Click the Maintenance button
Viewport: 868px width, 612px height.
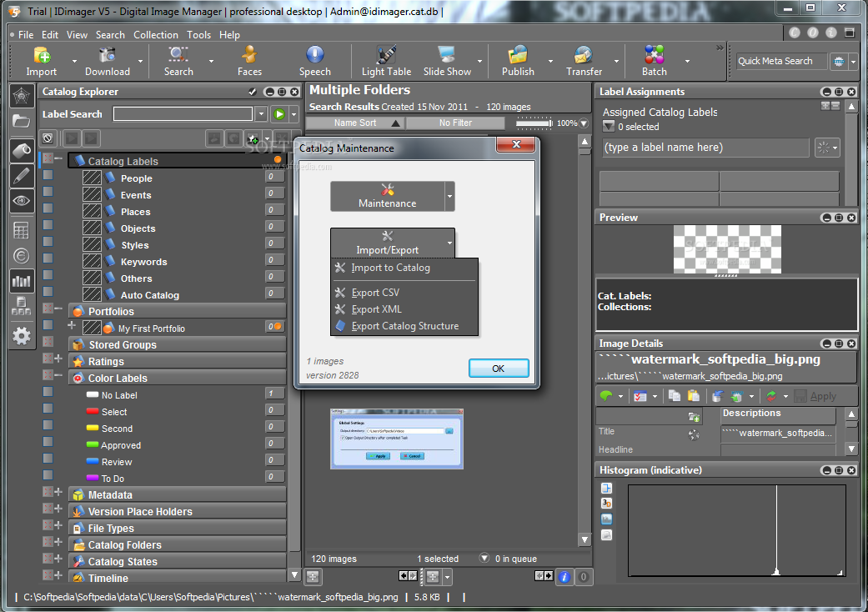[x=388, y=197]
